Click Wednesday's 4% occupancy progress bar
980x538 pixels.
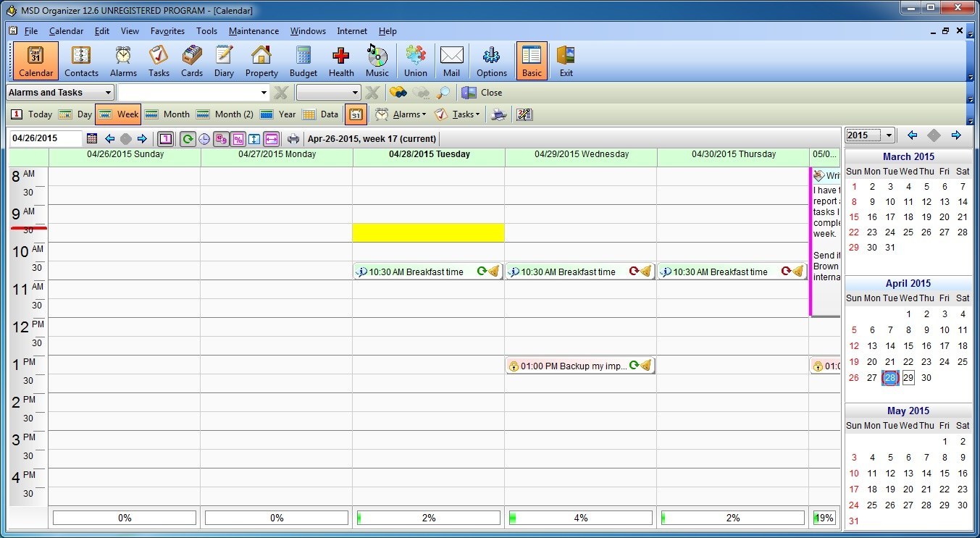581,518
